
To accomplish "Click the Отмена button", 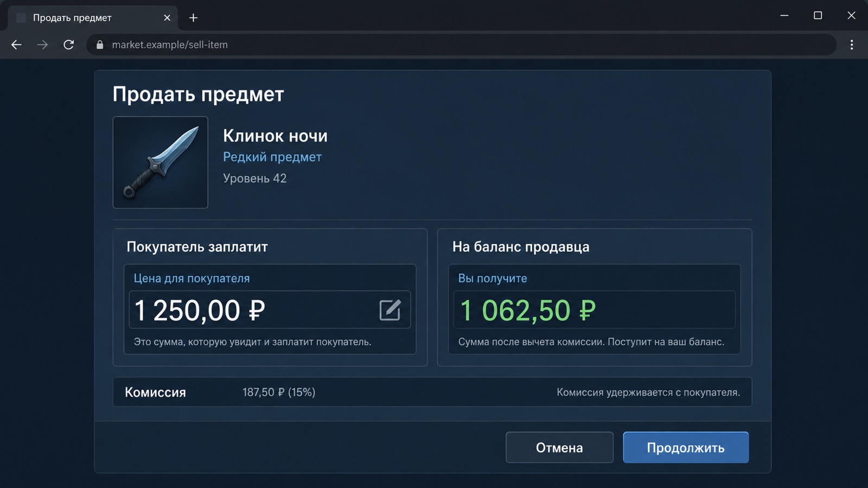I will 559,447.
